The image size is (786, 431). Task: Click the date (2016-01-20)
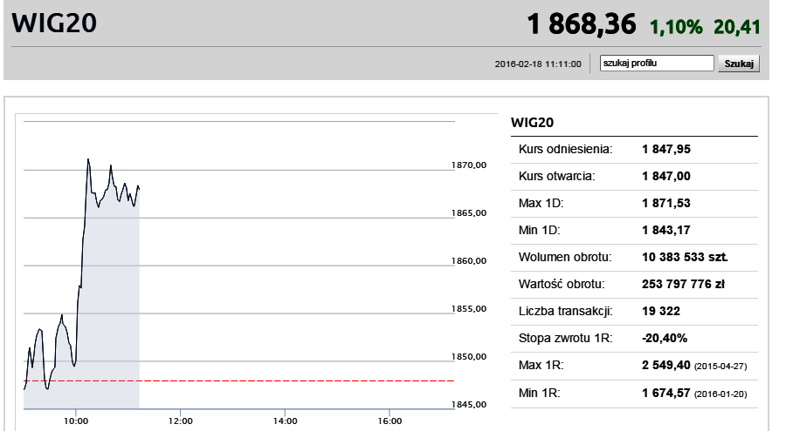[720, 394]
